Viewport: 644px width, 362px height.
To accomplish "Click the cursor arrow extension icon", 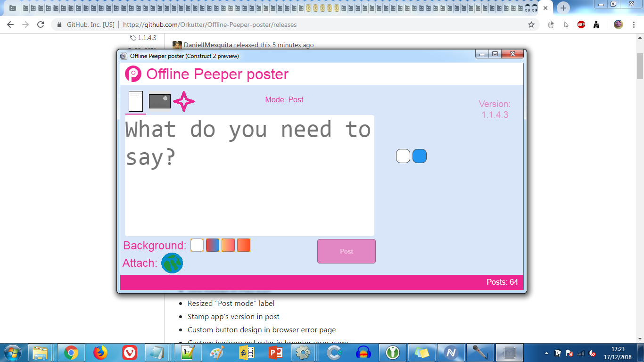I will [x=566, y=25].
